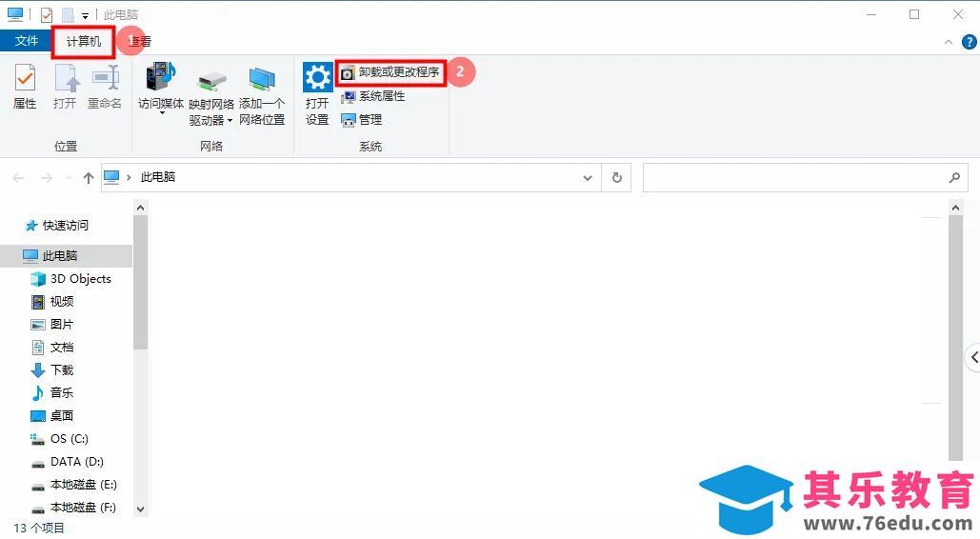Refresh the 此电脑 view
Viewport: 980px width, 539px height.
(617, 178)
